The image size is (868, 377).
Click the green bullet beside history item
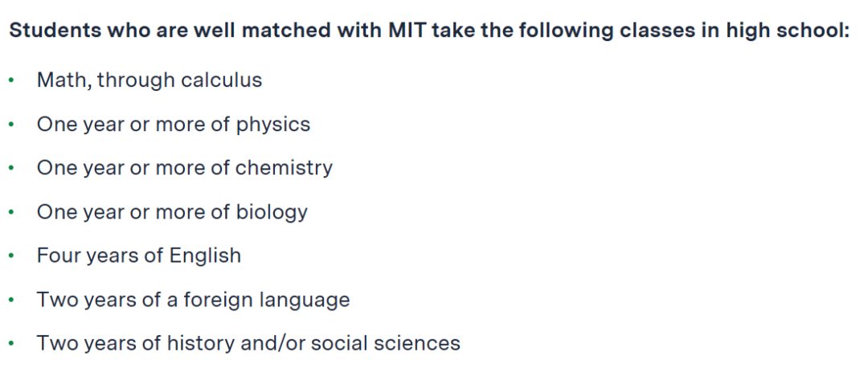tap(11, 344)
